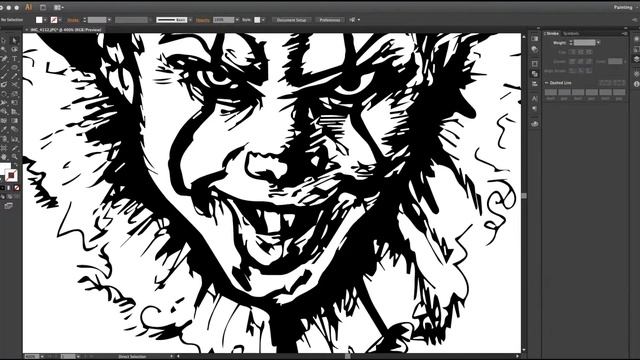This screenshot has height=360, width=640.
Task: Select the Ellipse shape tool
Action: click(14, 67)
